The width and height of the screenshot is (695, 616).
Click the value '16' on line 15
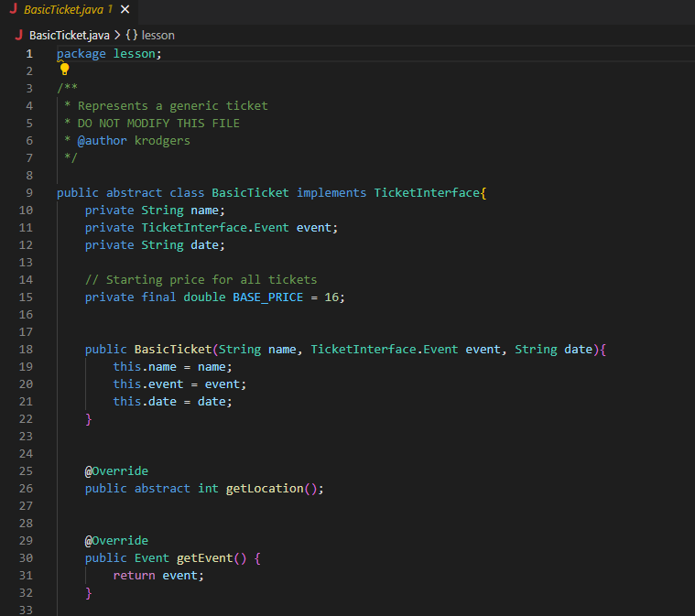point(331,297)
